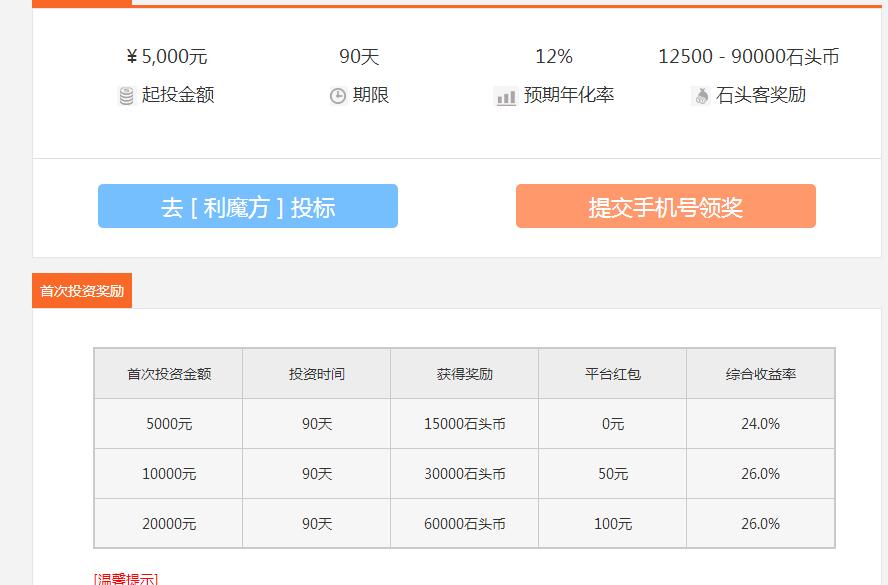Click the bar chart icon beside 预期年化率
This screenshot has width=888, height=585.
(506, 96)
